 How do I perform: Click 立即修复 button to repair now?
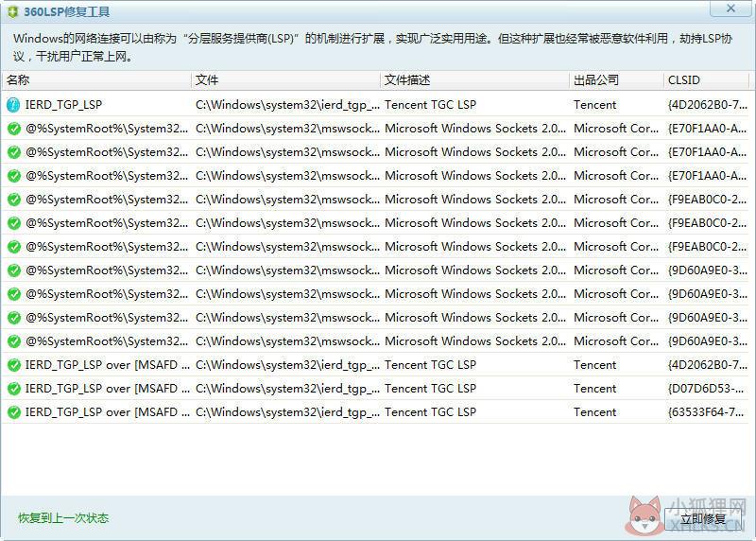tap(703, 519)
